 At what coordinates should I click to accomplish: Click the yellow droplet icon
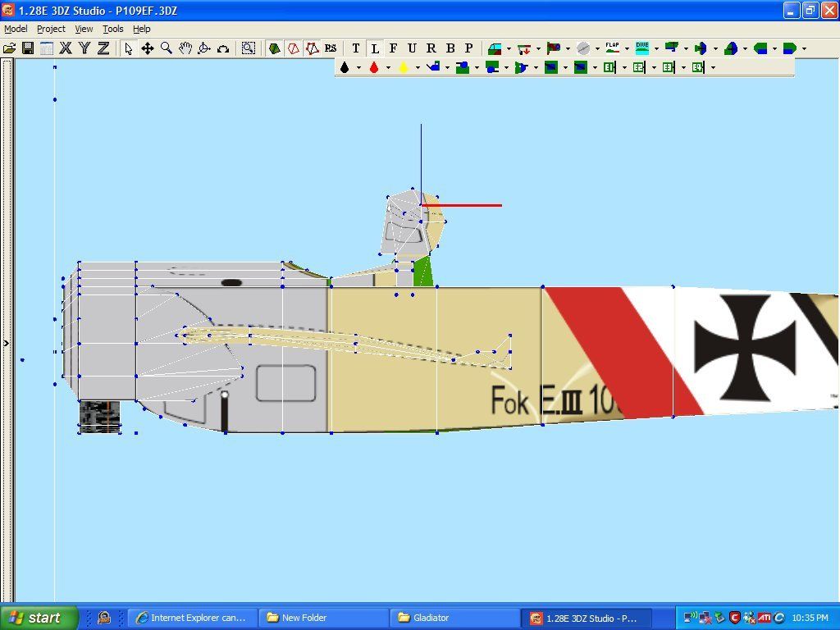404,67
